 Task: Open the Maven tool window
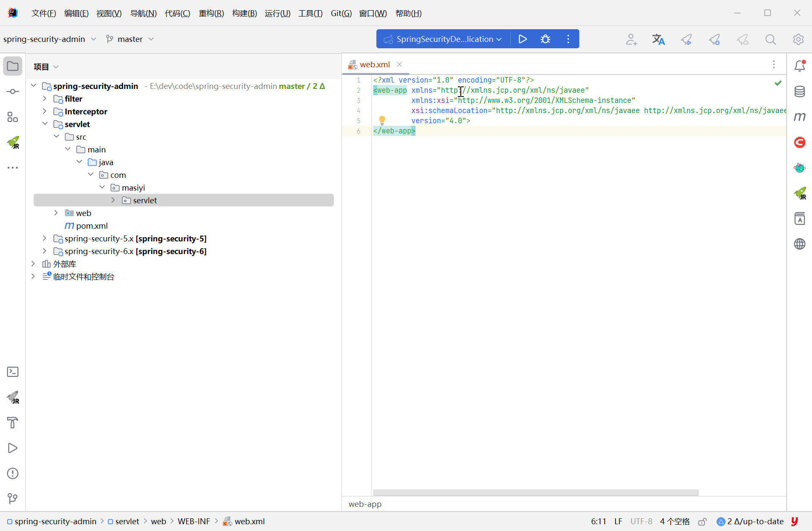point(800,117)
